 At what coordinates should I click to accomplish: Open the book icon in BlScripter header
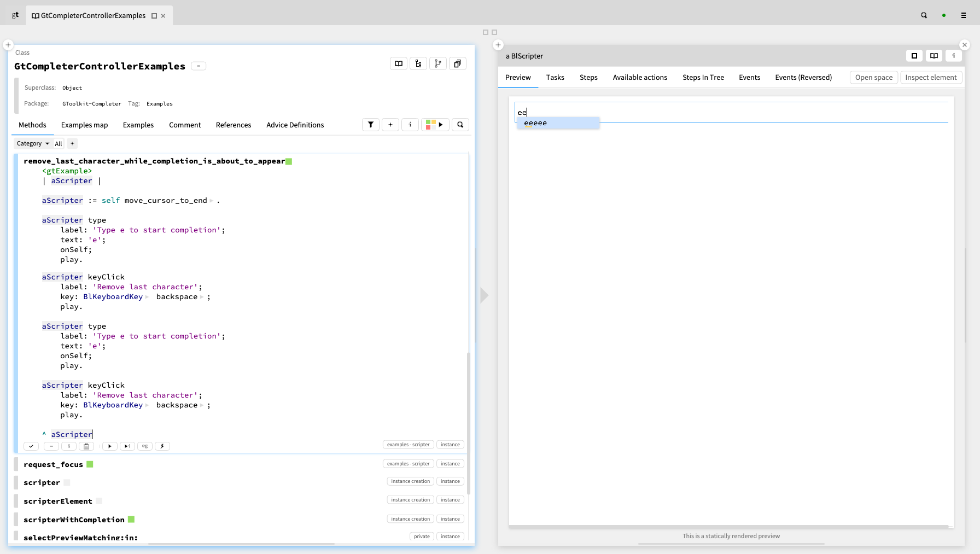934,56
